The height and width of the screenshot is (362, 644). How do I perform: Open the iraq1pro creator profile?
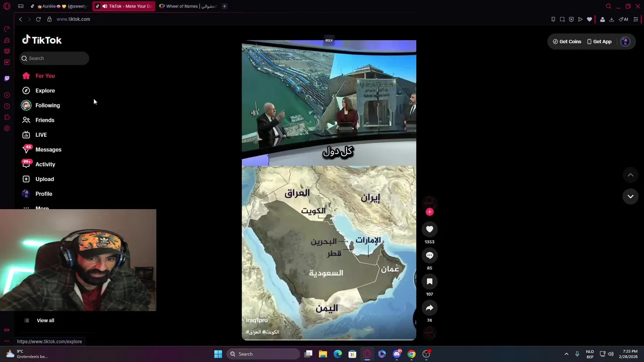pyautogui.click(x=257, y=320)
